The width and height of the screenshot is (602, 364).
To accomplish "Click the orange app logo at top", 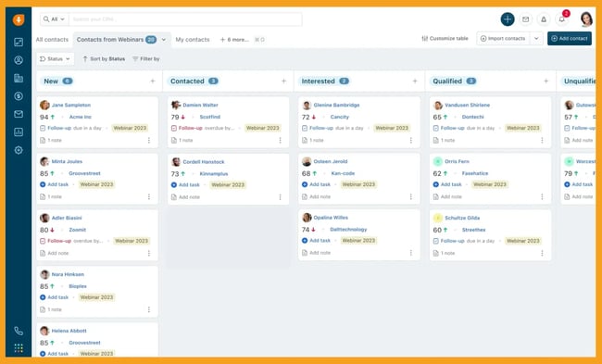I will coord(19,19).
